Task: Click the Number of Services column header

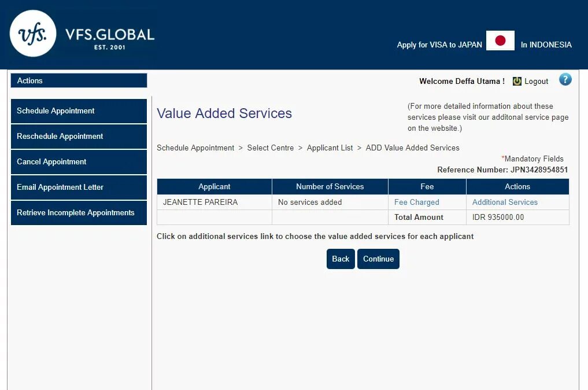Action: tap(330, 186)
